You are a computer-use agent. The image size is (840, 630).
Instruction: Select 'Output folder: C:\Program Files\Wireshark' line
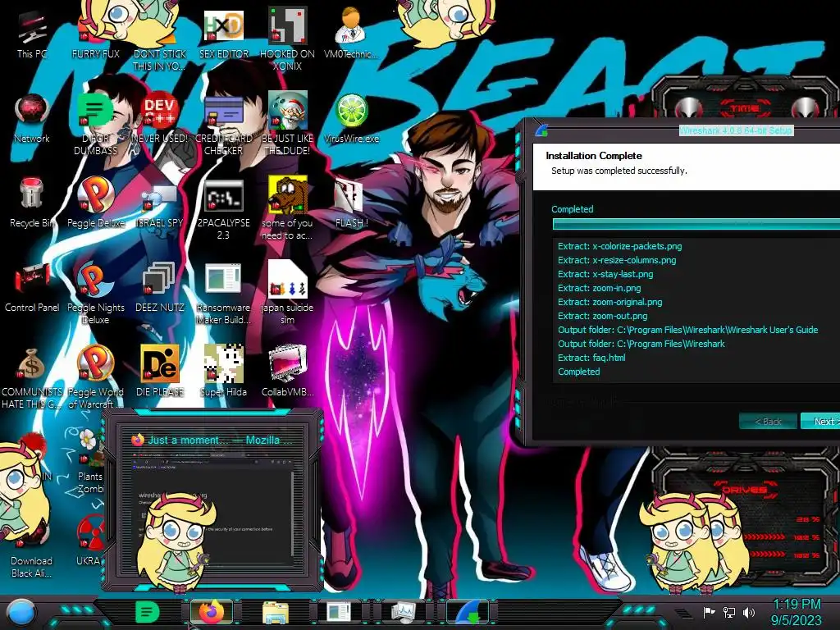pos(641,344)
